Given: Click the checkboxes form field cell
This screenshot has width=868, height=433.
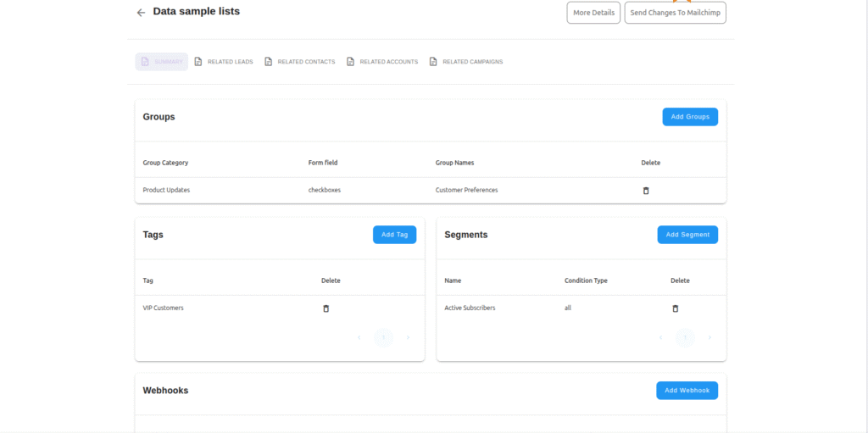Looking at the screenshot, I should point(325,190).
